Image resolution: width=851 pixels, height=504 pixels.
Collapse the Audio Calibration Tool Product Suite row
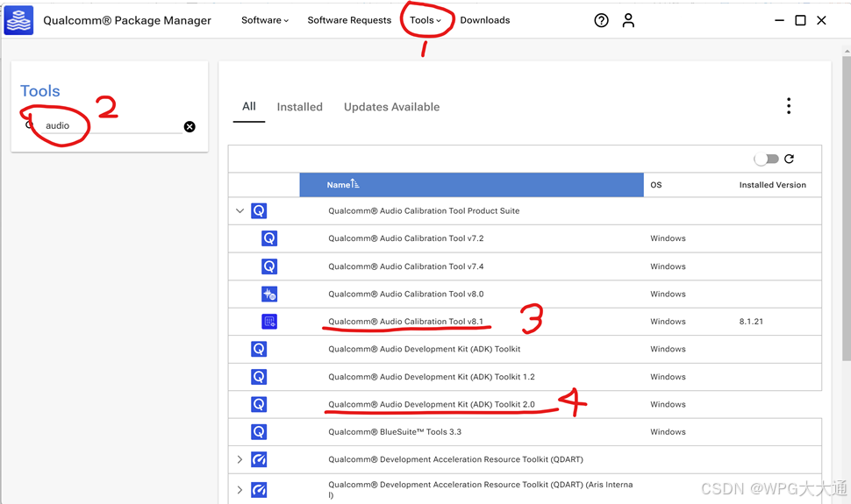(240, 210)
